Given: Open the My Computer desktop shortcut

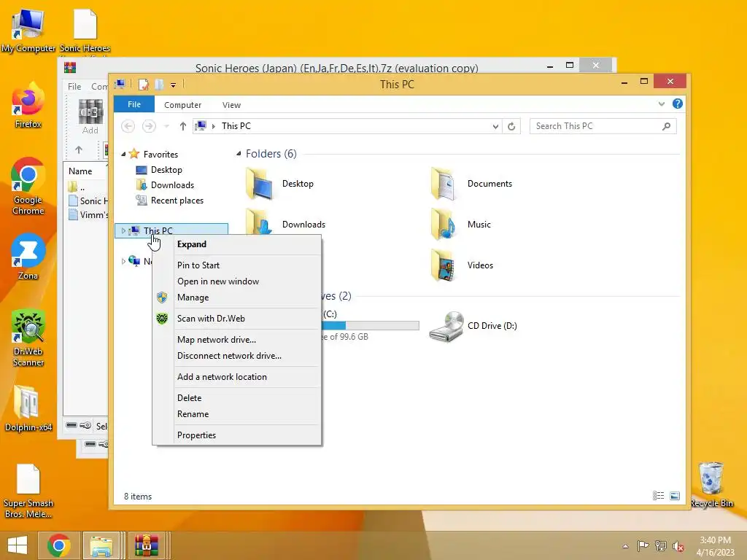Looking at the screenshot, I should [x=28, y=31].
